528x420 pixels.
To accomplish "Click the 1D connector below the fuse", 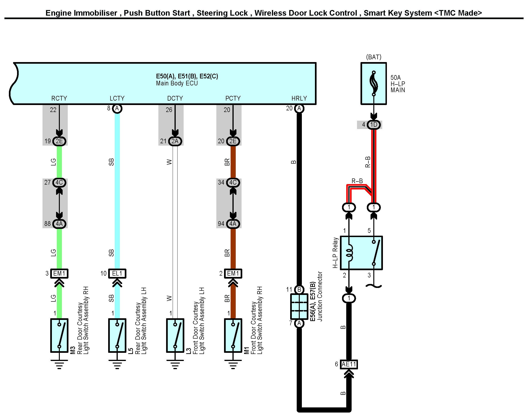I will click(374, 125).
